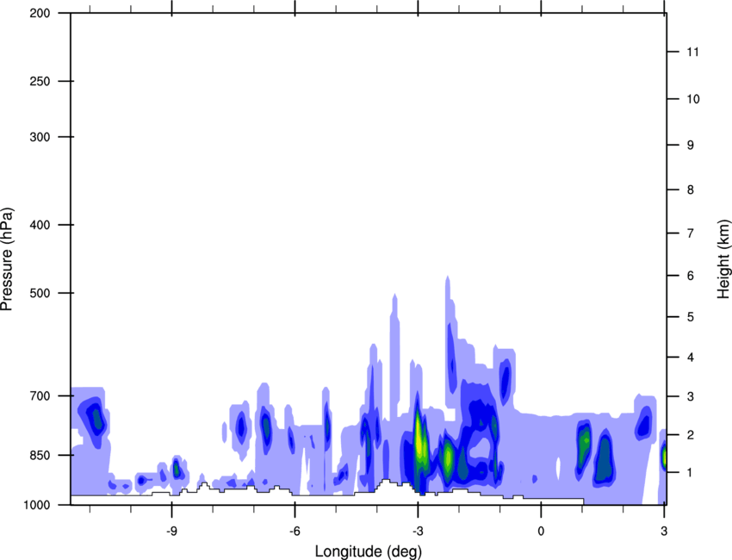Click pressure tick label 700
Image resolution: width=732 pixels, height=560 pixels.
pyautogui.click(x=40, y=395)
